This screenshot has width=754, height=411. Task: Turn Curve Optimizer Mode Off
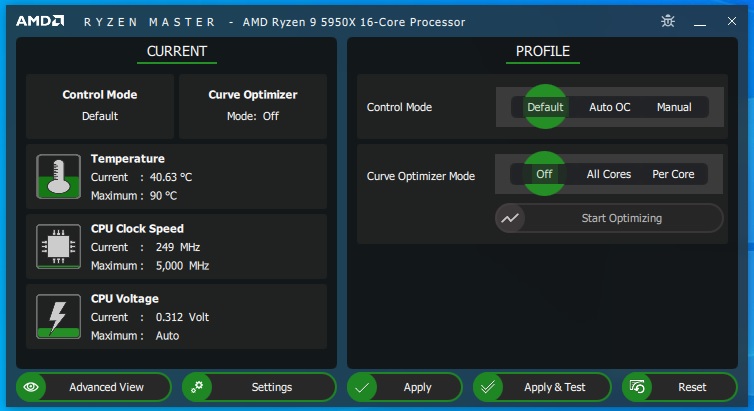tap(544, 174)
